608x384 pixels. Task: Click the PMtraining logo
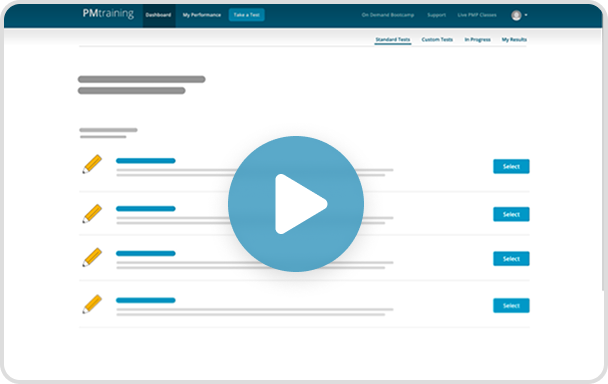(x=108, y=14)
